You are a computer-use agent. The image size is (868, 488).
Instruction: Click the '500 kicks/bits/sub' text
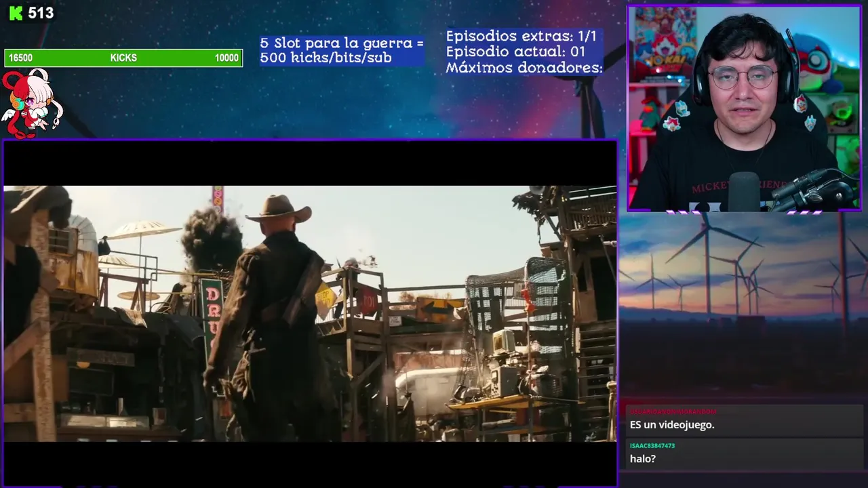325,58
